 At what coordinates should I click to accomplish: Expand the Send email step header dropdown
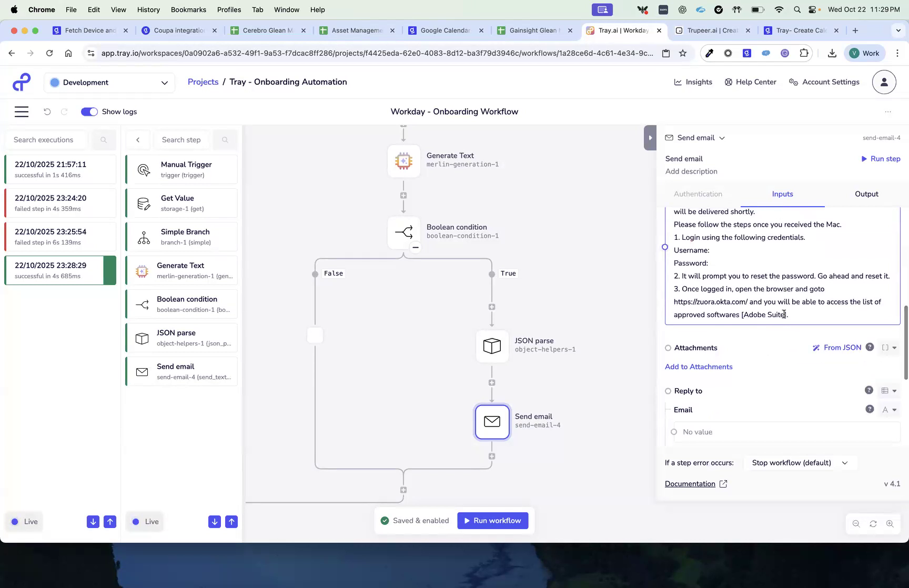tap(722, 137)
